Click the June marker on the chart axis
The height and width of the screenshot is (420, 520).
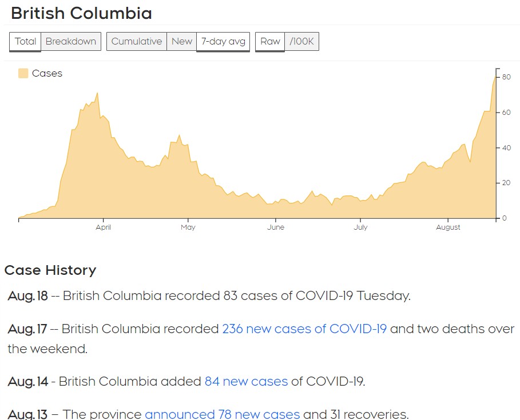pyautogui.click(x=276, y=227)
